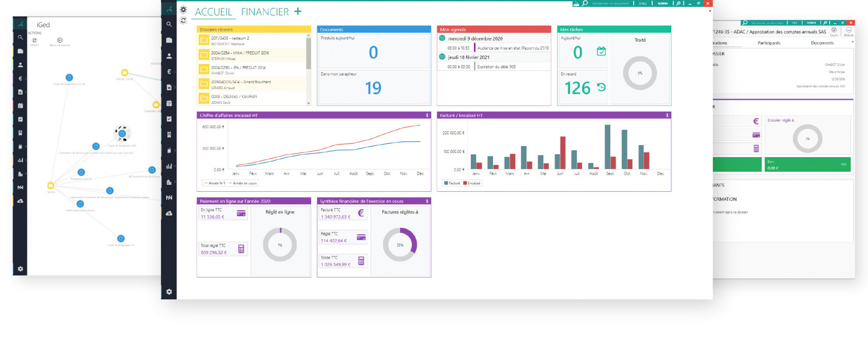Click history icon next to 126 late tasks
The height and width of the screenshot is (339, 868).
[601, 87]
